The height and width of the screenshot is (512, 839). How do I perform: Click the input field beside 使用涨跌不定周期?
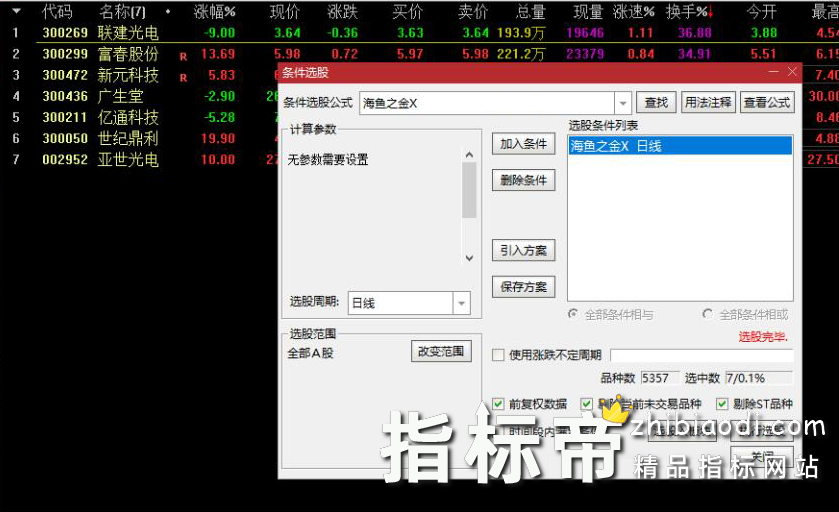(701, 355)
